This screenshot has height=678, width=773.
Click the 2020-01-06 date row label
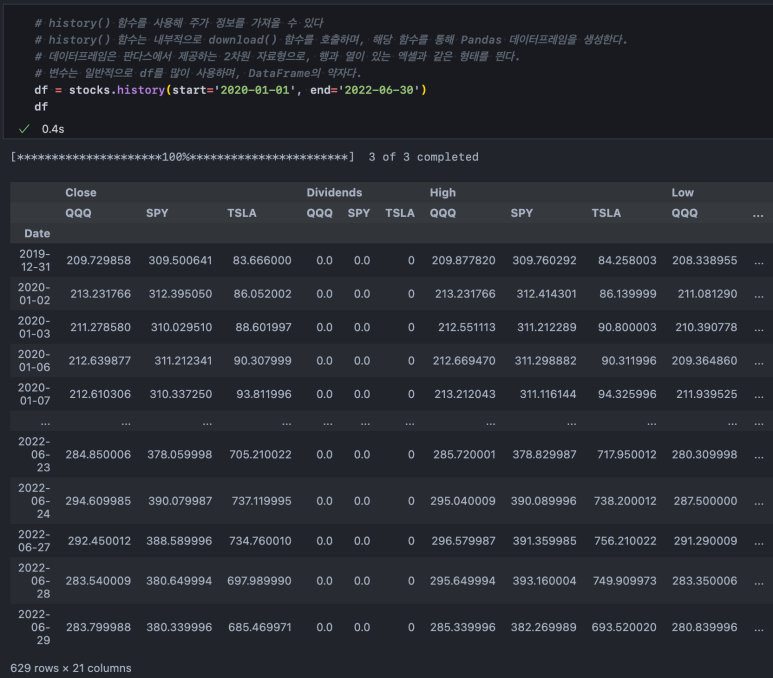click(x=34, y=360)
